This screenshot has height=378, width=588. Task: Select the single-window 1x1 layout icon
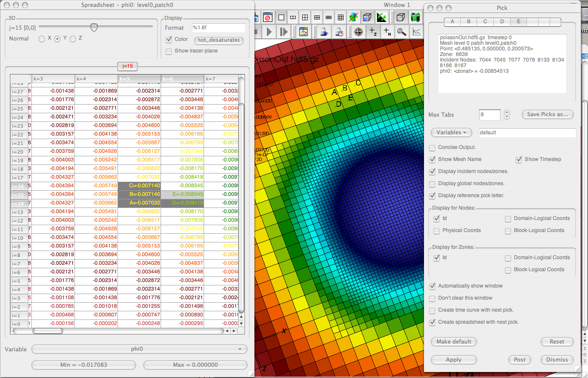click(281, 18)
